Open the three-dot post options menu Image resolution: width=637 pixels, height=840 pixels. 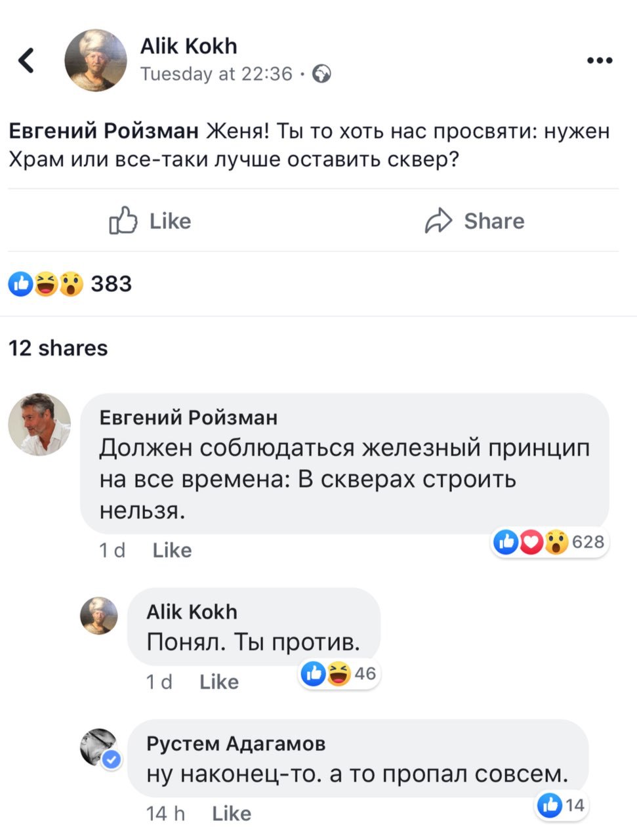tap(600, 60)
